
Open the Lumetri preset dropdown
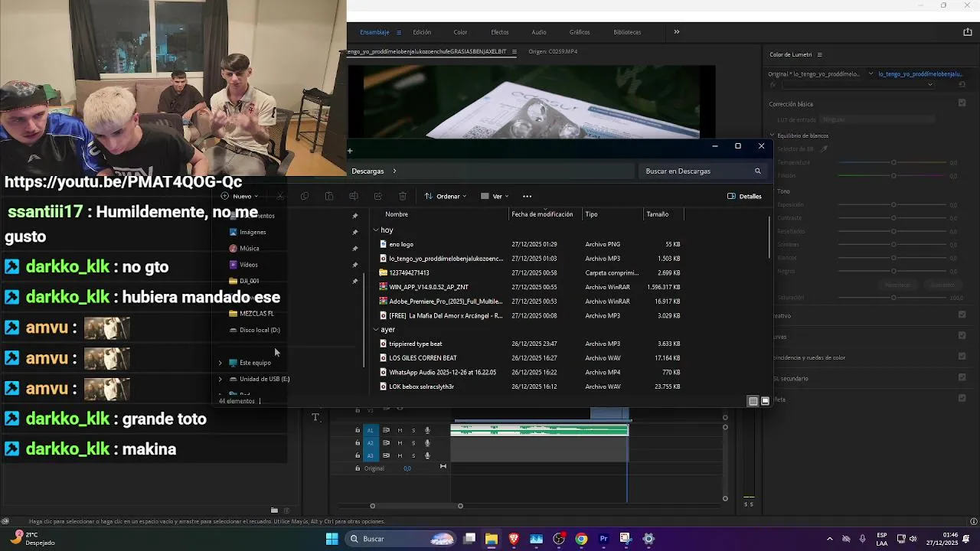click(858, 84)
